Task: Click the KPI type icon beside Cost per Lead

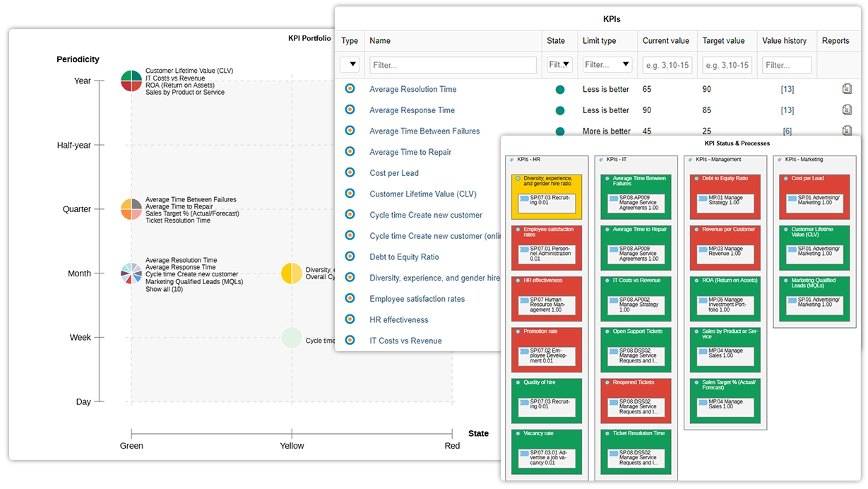Action: pos(349,172)
